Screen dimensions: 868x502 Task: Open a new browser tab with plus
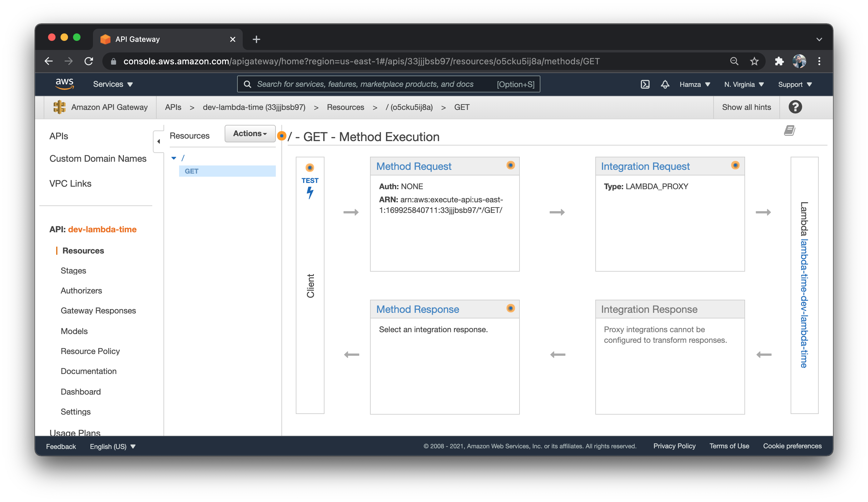pos(256,39)
